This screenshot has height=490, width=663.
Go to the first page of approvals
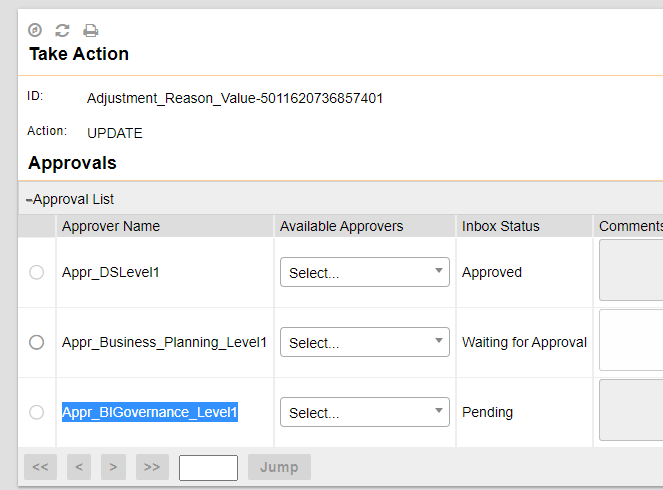pyautogui.click(x=40, y=467)
